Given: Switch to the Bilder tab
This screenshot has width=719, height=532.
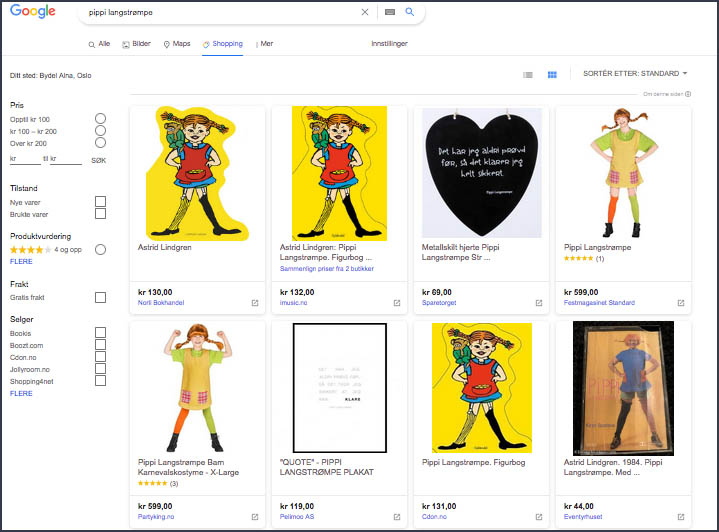Looking at the screenshot, I should [x=137, y=44].
